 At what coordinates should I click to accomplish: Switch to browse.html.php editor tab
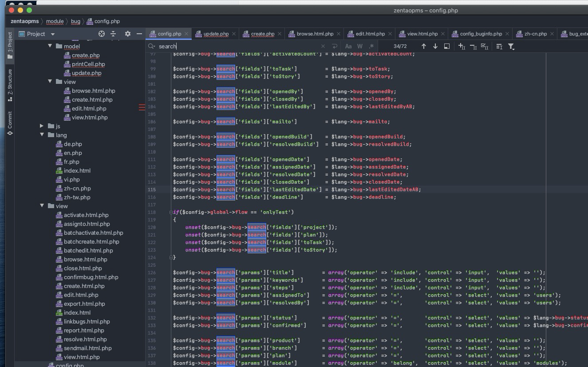click(315, 34)
